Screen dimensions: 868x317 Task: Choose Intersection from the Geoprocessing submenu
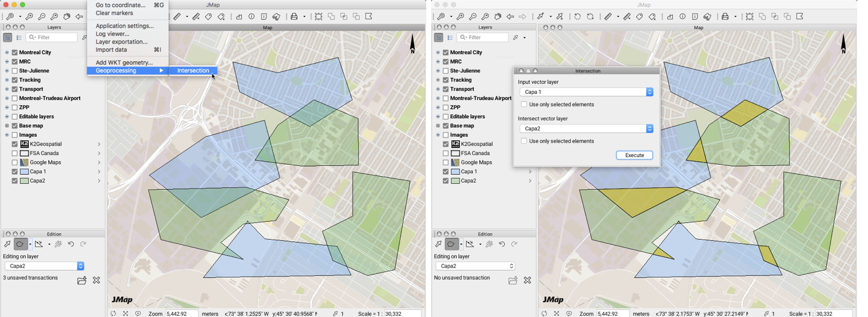tap(193, 71)
